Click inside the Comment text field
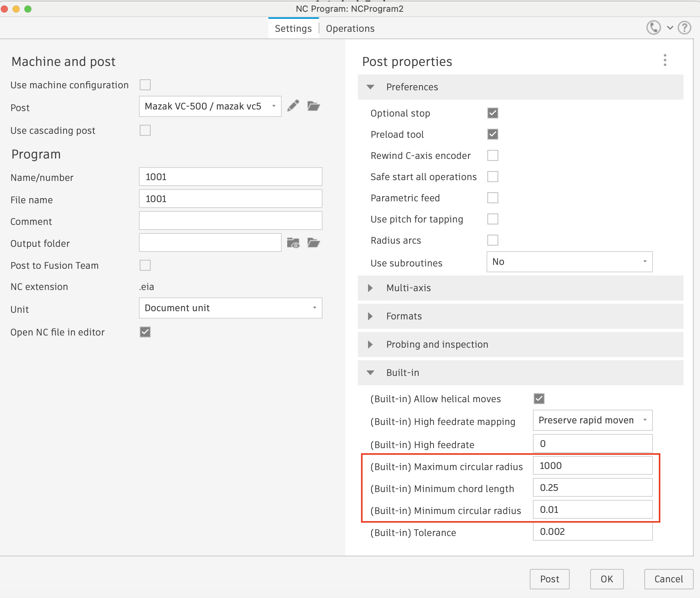The width and height of the screenshot is (700, 598). coord(230,221)
